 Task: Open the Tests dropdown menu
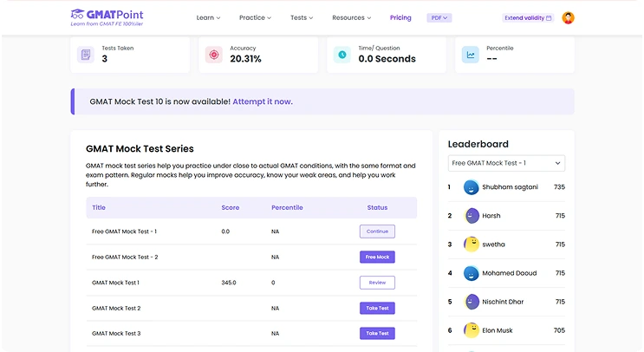coord(302,17)
